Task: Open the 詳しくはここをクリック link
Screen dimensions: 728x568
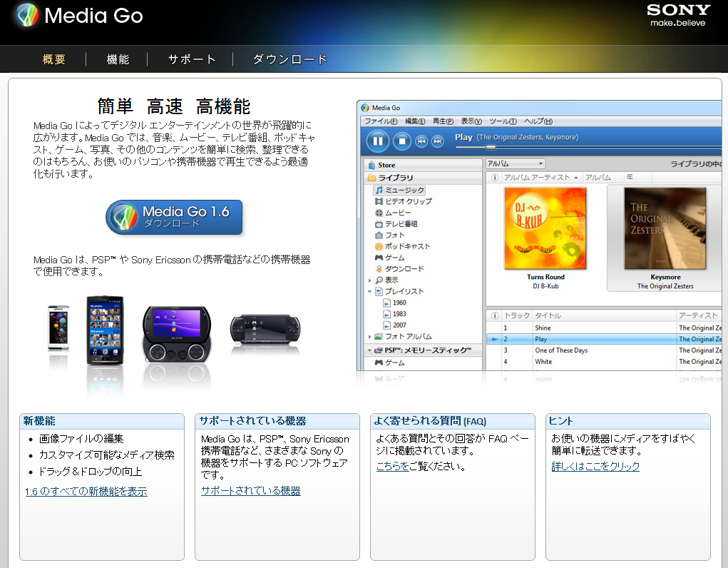Action: point(595,466)
